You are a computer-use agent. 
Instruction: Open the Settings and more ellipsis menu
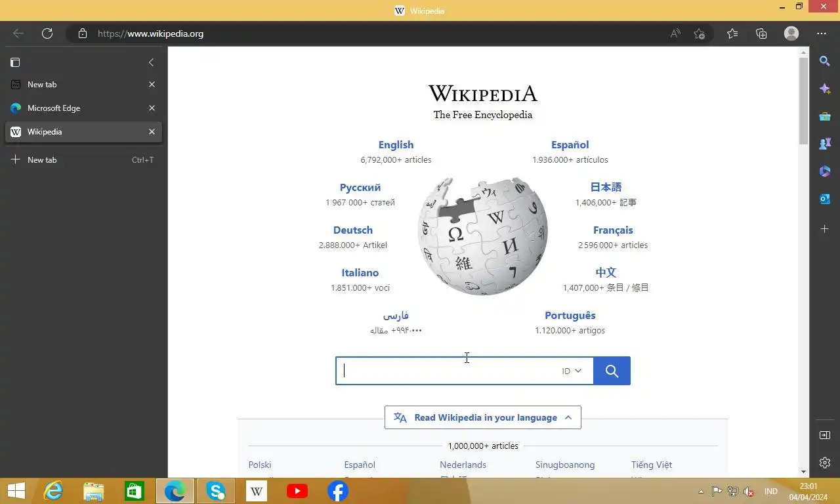point(822,33)
